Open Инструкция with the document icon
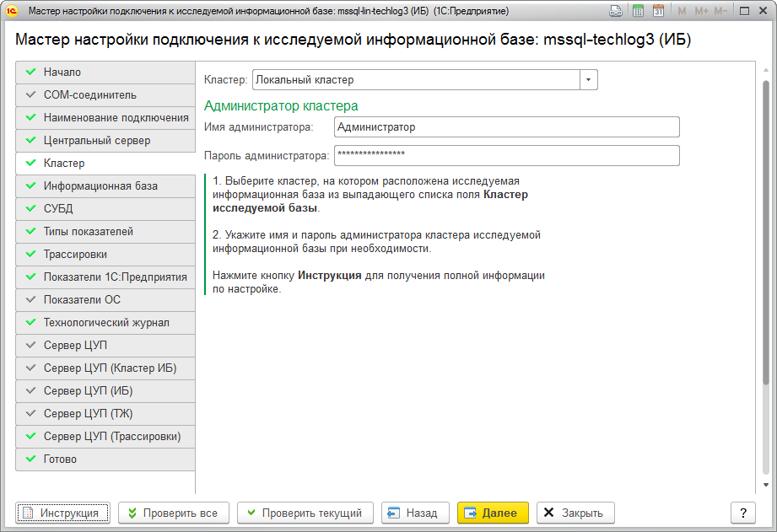 coord(63,513)
